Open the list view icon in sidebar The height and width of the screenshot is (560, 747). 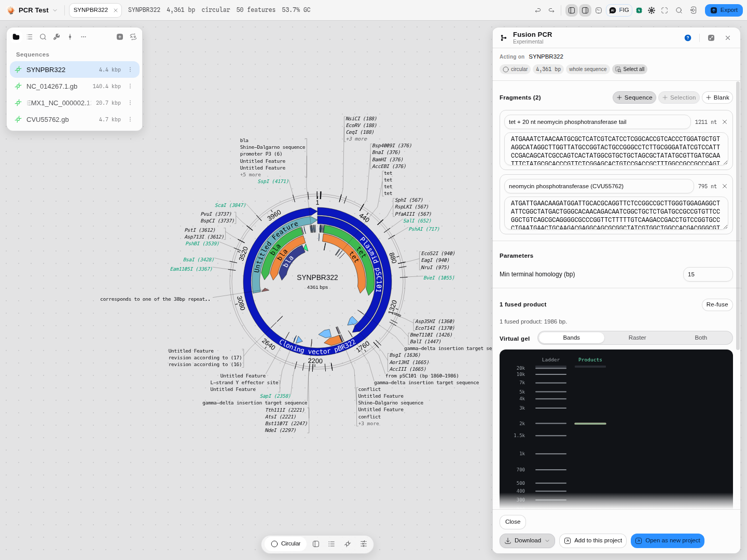pos(30,37)
